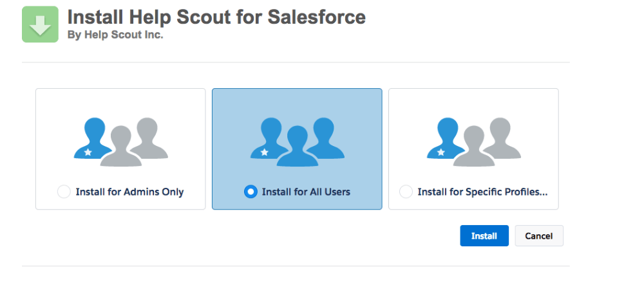Image resolution: width=644 pixels, height=283 pixels.
Task: Click the Admins Only user group icon
Action: point(120,141)
